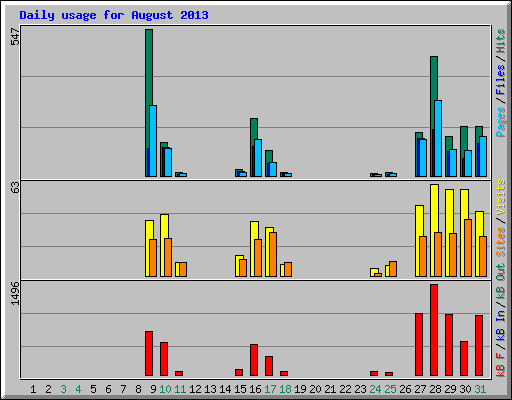Click day '13' on the axis
The height and width of the screenshot is (400, 512).
[210, 389]
